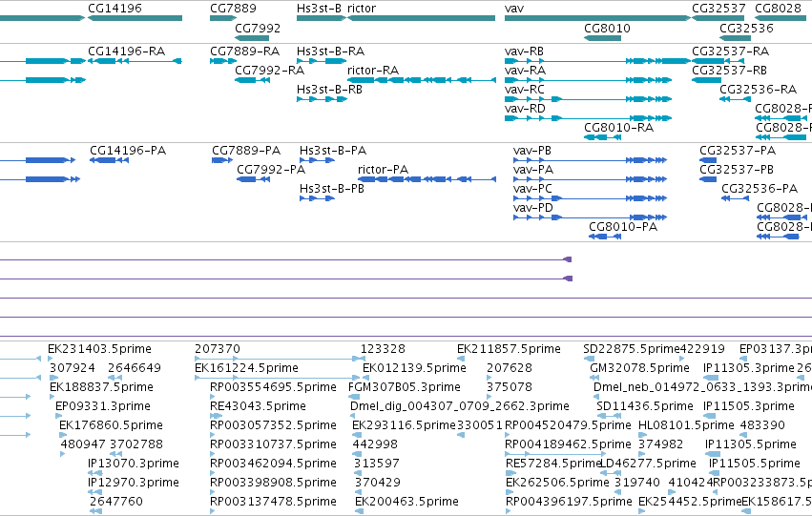Click the vav-RA transcript label

[x=525, y=71]
